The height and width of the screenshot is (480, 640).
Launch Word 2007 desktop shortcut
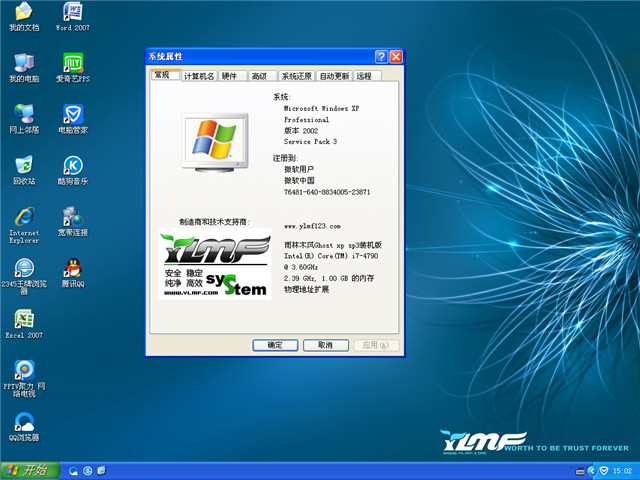click(x=73, y=16)
